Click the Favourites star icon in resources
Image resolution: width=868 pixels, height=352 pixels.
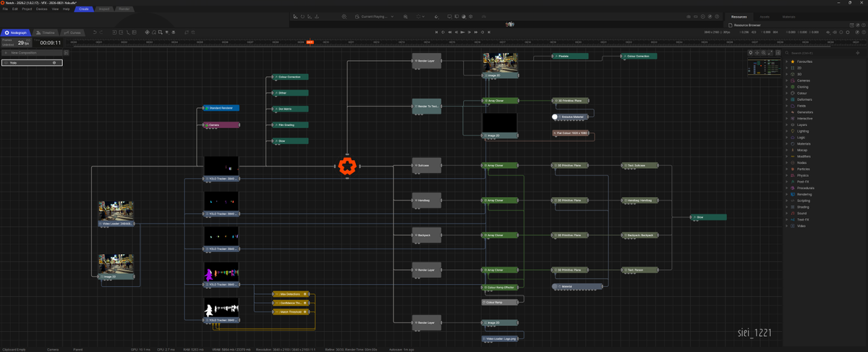793,62
